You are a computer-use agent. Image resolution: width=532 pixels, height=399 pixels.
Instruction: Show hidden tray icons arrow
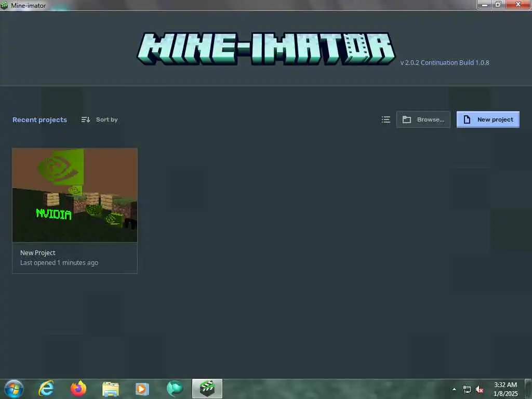[454, 389]
